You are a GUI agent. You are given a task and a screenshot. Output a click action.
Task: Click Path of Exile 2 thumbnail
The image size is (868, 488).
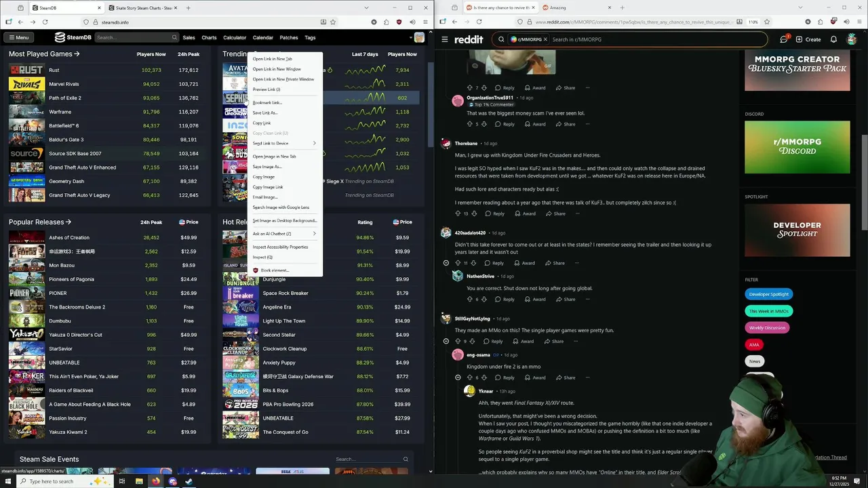coord(26,98)
